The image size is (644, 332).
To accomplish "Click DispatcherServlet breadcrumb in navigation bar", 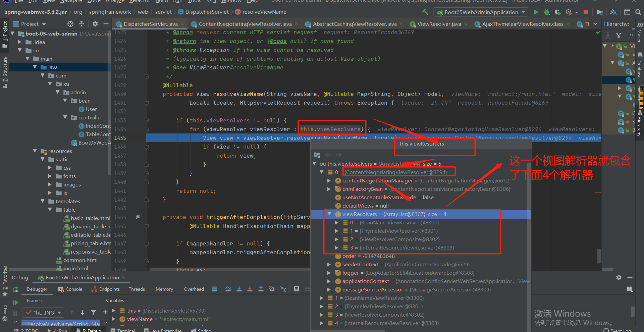I will click(x=207, y=12).
